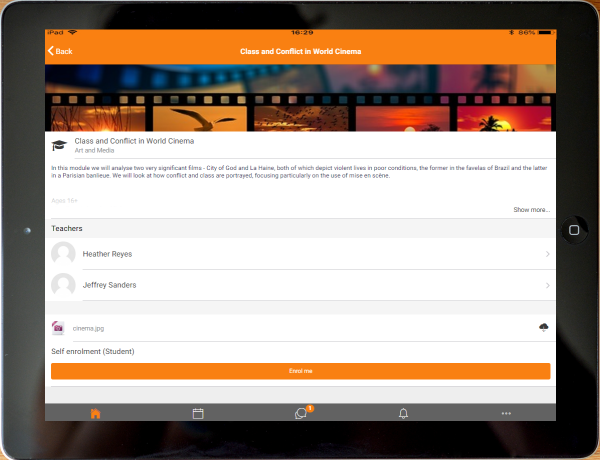Expand Heather Reyes row via chevron
Screen dimensions: 600x460
(547, 254)
